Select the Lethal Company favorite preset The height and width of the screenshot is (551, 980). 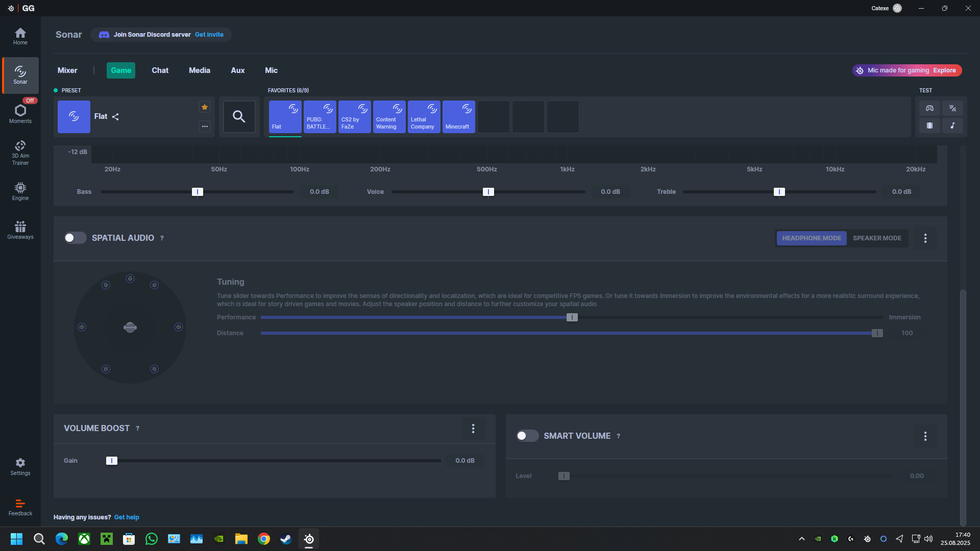pyautogui.click(x=424, y=117)
